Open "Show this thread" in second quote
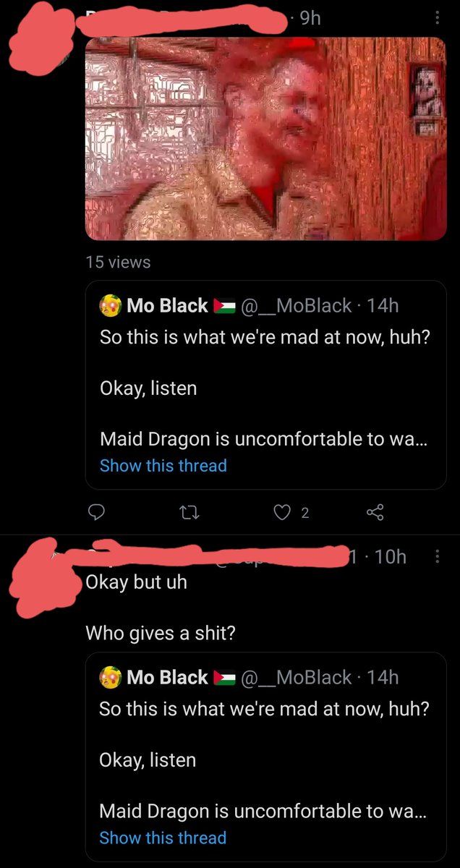The image size is (460, 868). click(163, 838)
